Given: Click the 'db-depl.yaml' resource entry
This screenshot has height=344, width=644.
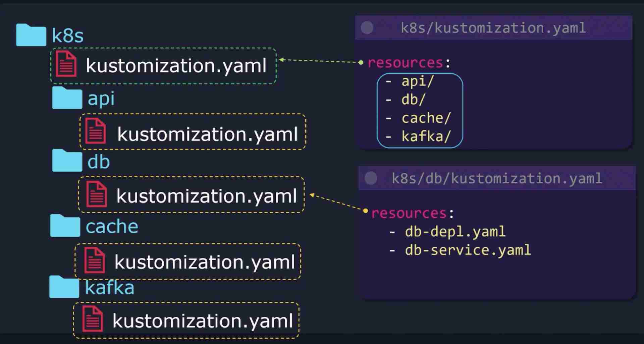Looking at the screenshot, I should 455,232.
